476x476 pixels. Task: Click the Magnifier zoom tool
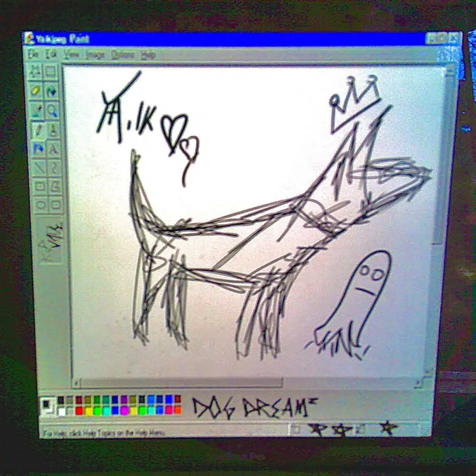click(x=52, y=110)
